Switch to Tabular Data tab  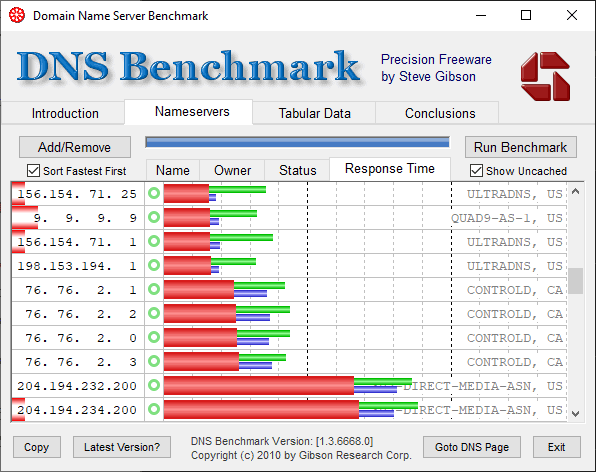pos(314,113)
